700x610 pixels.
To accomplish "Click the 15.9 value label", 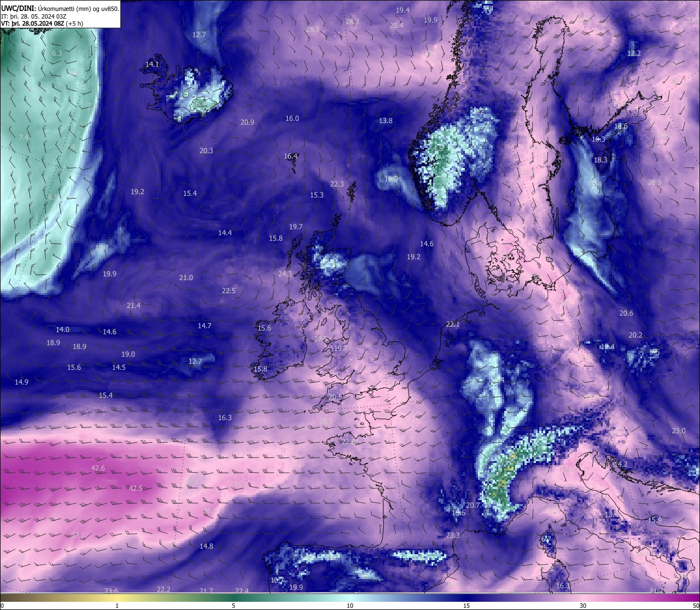I will (x=655, y=520).
